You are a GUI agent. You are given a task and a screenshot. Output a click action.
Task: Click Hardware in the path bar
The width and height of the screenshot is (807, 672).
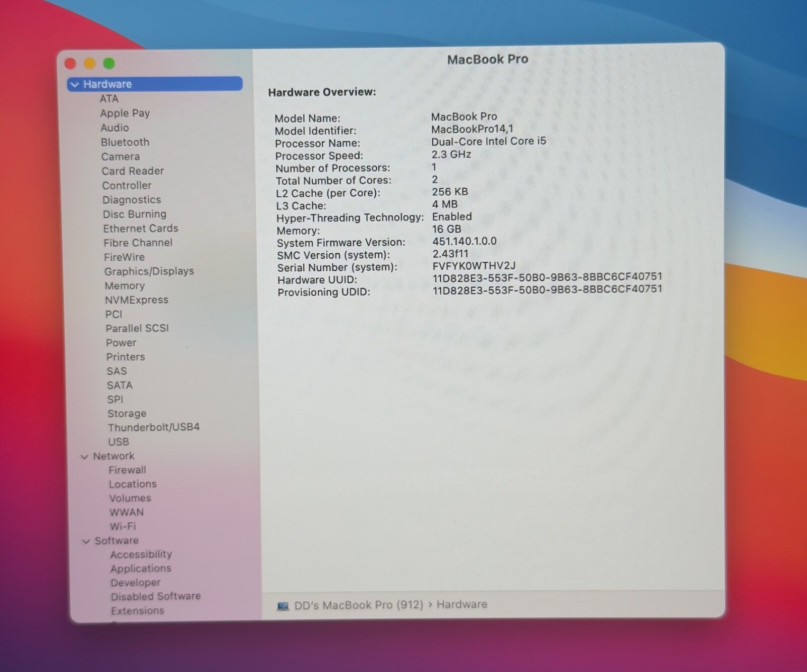[462, 604]
